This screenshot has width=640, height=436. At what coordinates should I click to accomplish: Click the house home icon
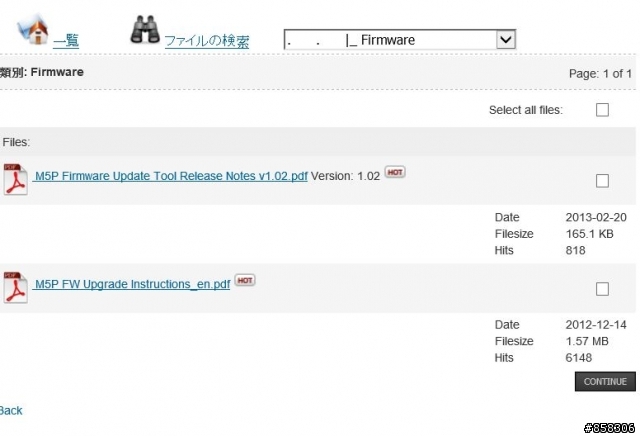click(x=33, y=29)
